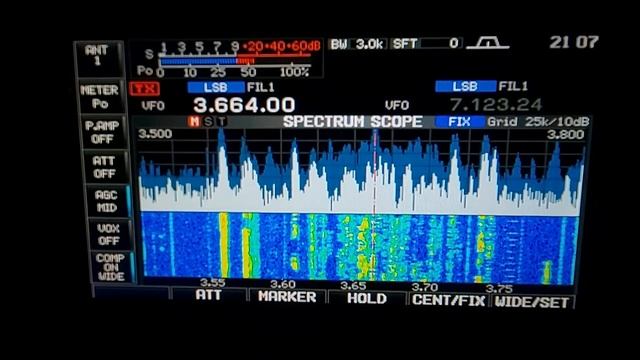Screen dimensions: 640x360
Task: Click the Grid 25k/10dB label
Action: tap(538, 122)
